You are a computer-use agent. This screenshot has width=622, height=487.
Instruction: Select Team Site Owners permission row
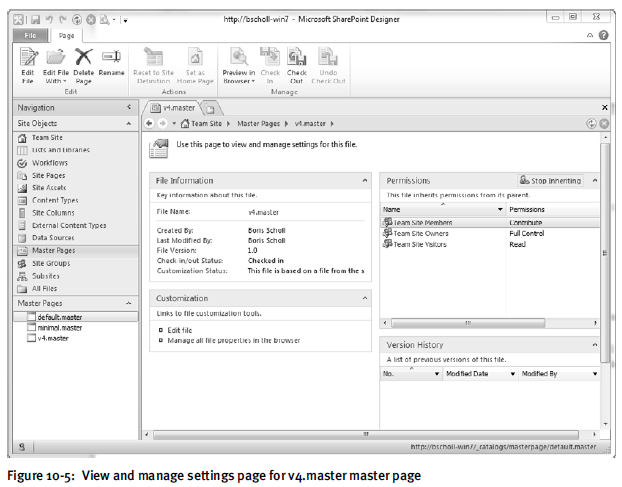coord(490,234)
